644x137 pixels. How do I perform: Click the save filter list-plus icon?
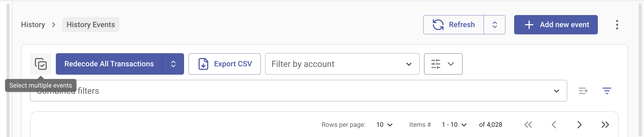click(x=583, y=91)
